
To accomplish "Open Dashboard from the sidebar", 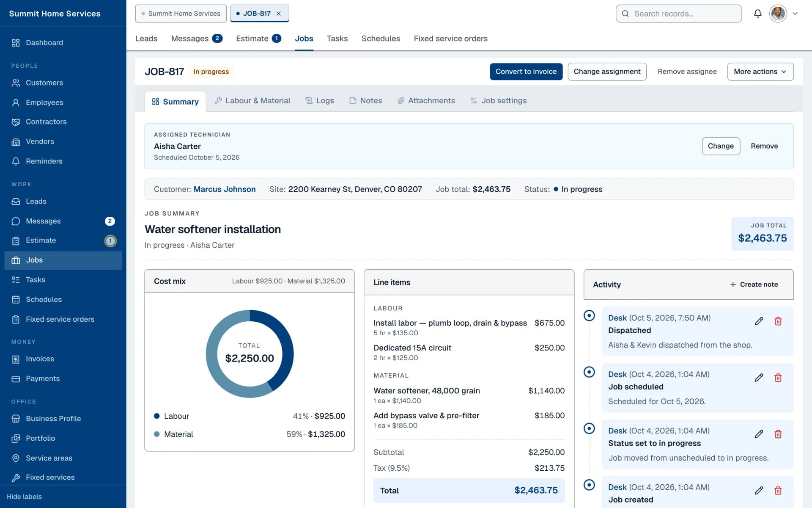I will click(x=63, y=43).
